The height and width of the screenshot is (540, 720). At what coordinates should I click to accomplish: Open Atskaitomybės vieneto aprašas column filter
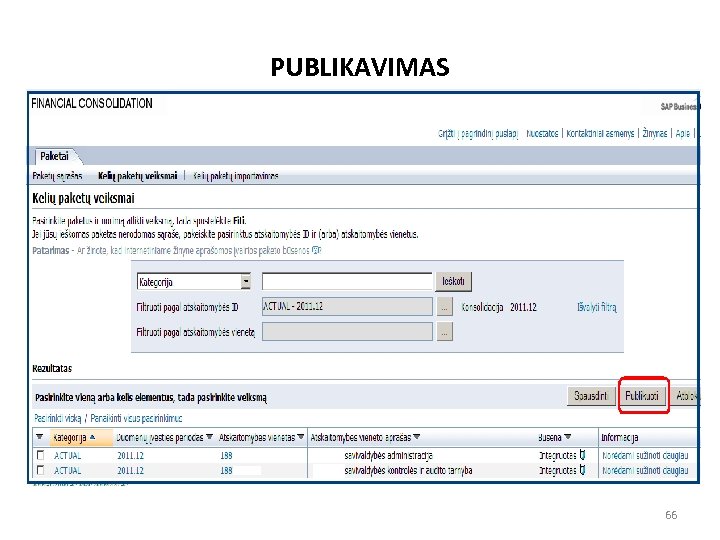[x=416, y=437]
